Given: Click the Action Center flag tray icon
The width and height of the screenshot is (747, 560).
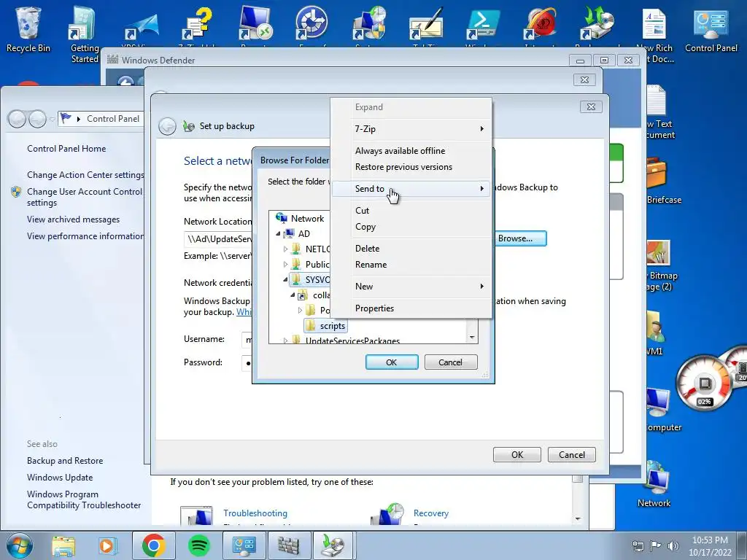Looking at the screenshot, I should point(656,546).
